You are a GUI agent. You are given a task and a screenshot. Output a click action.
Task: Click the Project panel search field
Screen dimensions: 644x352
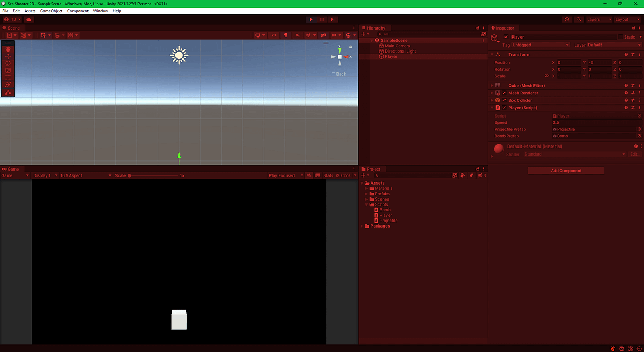pos(416,175)
